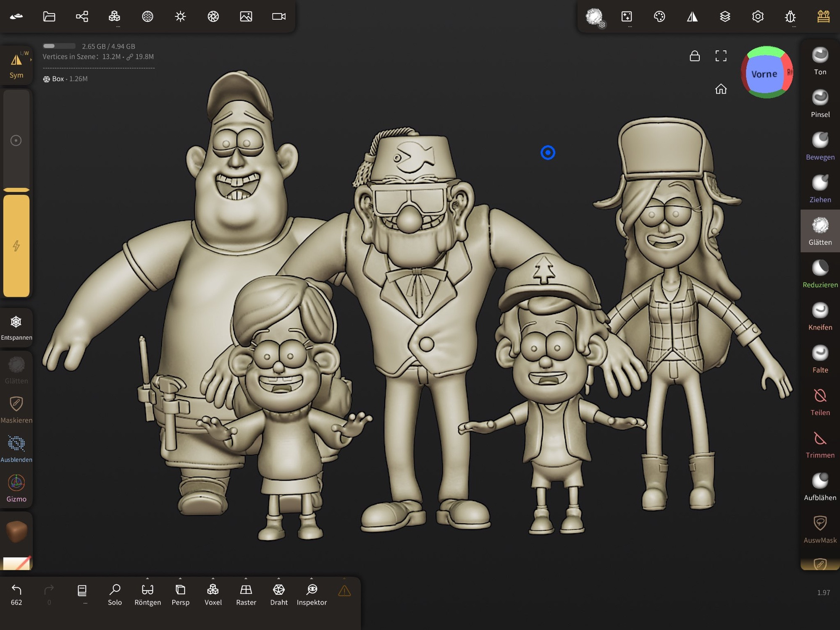Viewport: 840px width, 630px height.
Task: Open the camera settings menu
Action: (x=279, y=16)
